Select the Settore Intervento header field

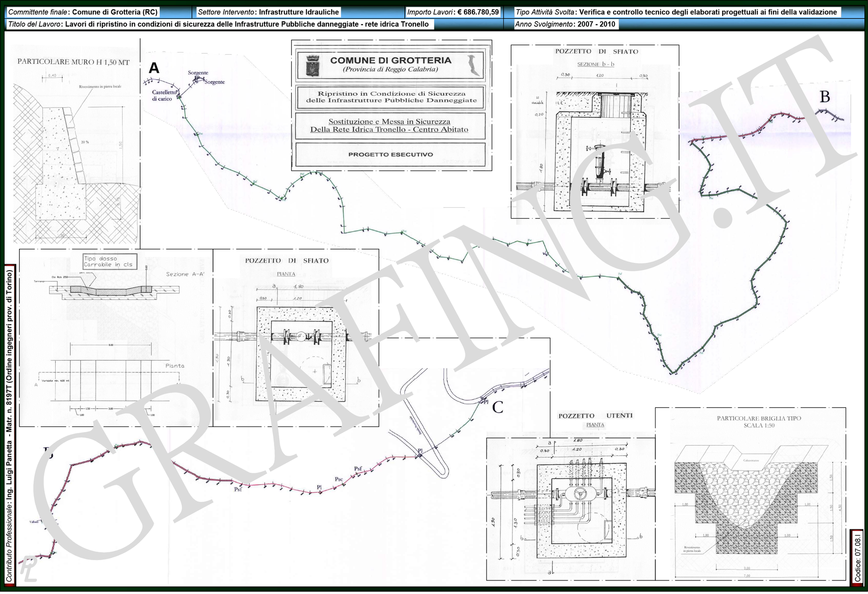[x=268, y=12]
